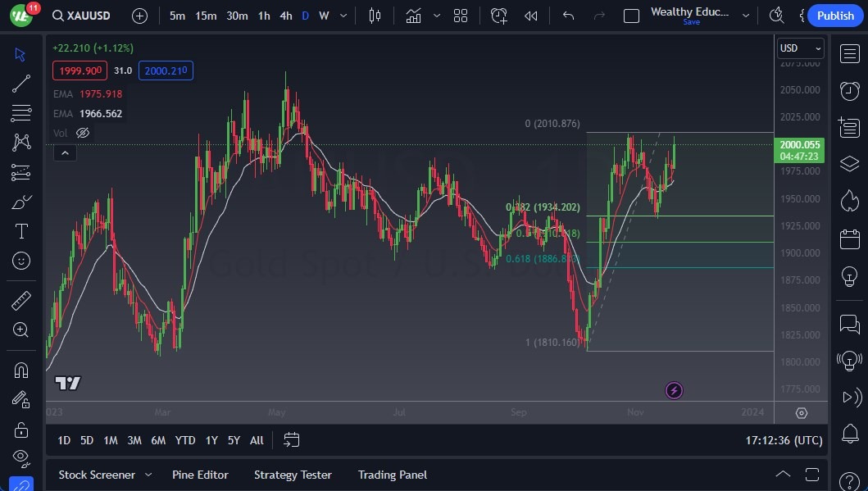This screenshot has height=491, width=868.
Task: Toggle the lock all drawings tool
Action: [21, 430]
